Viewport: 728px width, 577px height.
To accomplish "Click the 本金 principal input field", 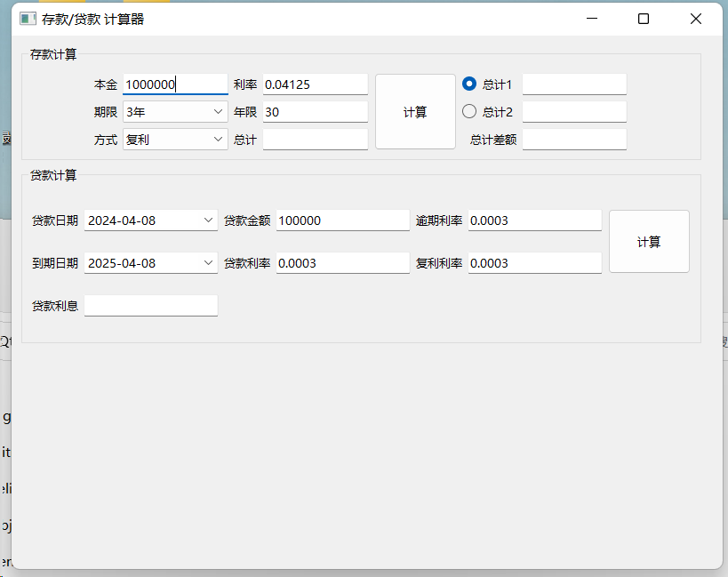I will point(175,84).
